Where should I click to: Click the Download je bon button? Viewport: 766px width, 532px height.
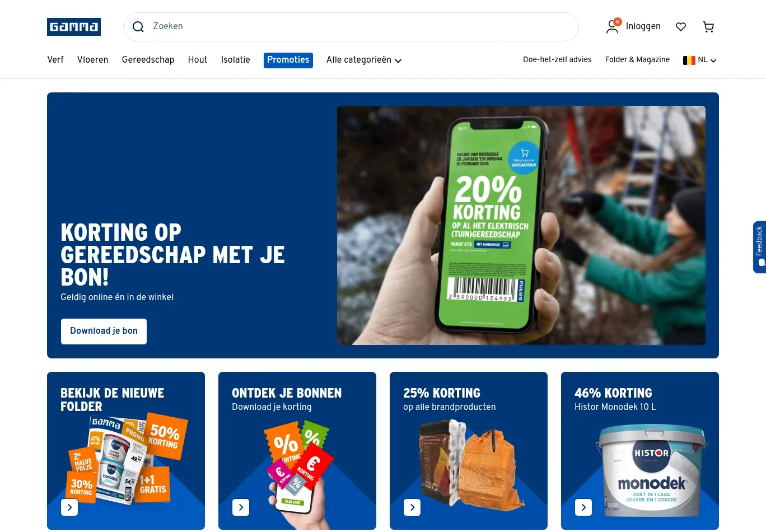(x=104, y=332)
